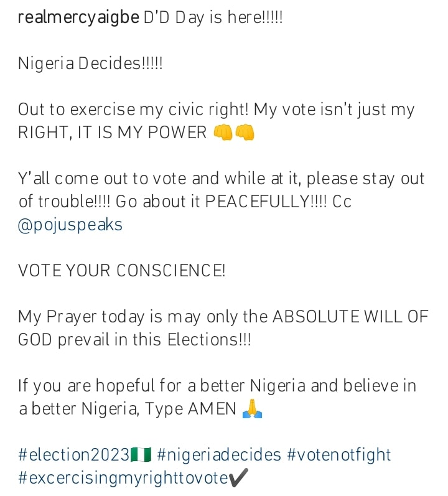Viewport: 448px width, 496px height.
Task: Open the #nigeriadecides hashtag
Action: [x=219, y=455]
